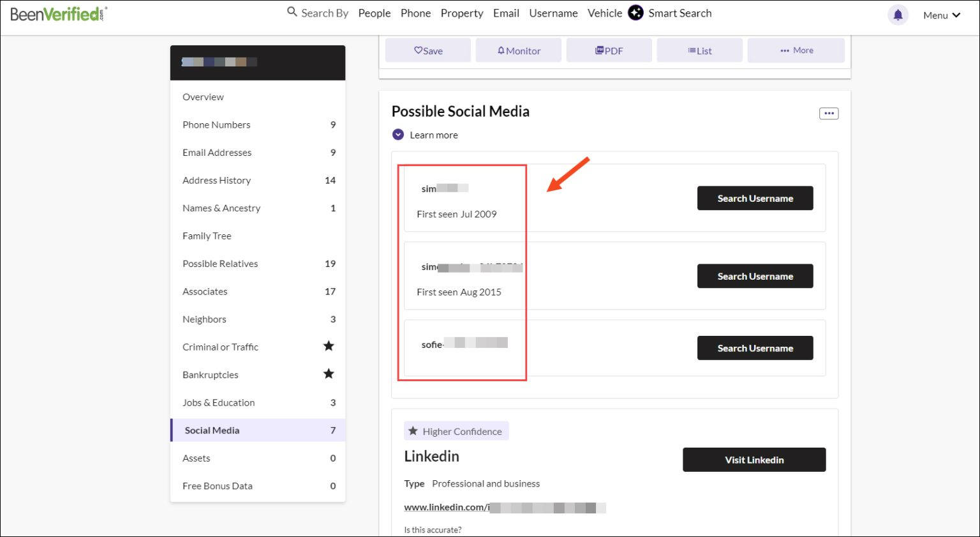The height and width of the screenshot is (537, 980).
Task: Open the Menu dropdown
Action: click(942, 15)
